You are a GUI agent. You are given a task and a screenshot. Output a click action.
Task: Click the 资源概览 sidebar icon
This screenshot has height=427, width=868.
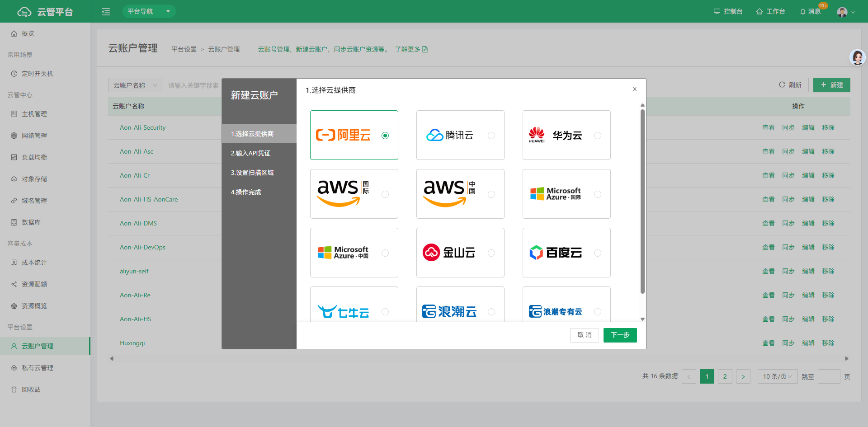coord(14,306)
